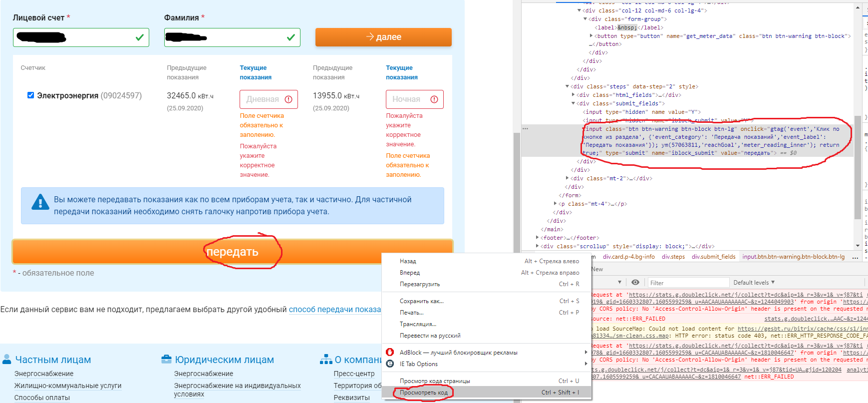868x403 pixels.
Task: Click the green checkmark in Лицевой счет field
Action: point(140,37)
